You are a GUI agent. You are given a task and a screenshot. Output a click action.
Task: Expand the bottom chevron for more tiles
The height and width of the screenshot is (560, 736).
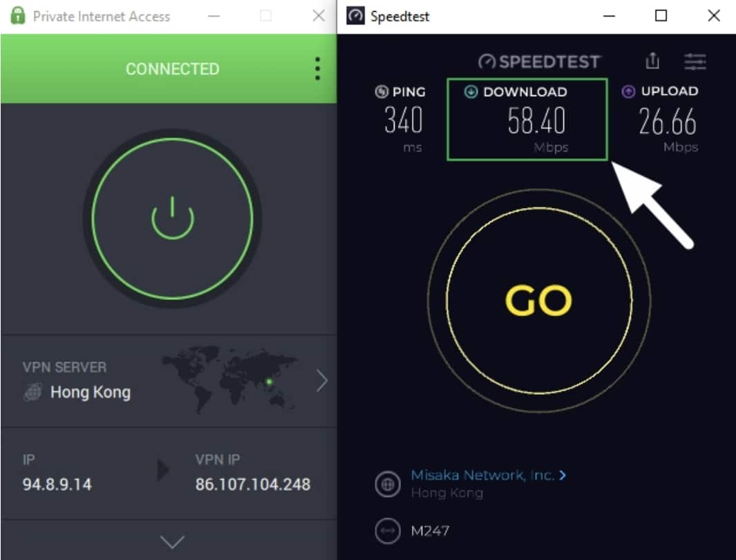point(172,542)
